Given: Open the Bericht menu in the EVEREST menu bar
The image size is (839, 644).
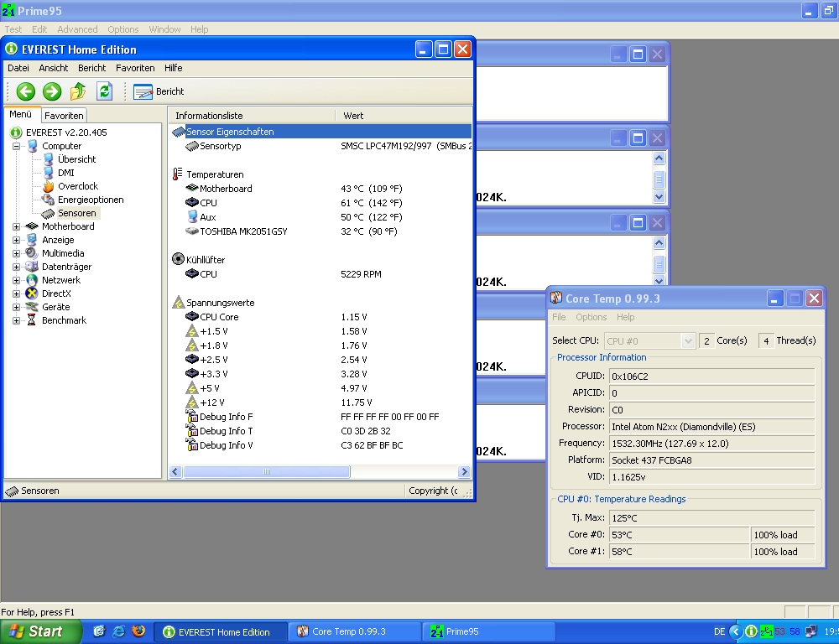Looking at the screenshot, I should pos(92,68).
